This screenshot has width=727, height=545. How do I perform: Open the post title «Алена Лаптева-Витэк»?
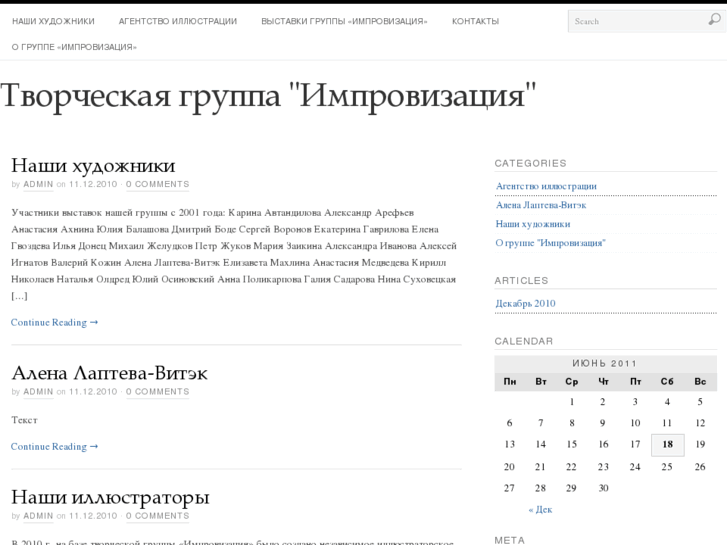(109, 373)
